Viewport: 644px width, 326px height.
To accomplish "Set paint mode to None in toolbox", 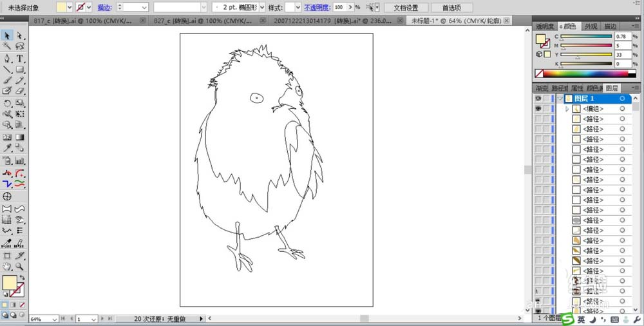I will (x=22, y=305).
